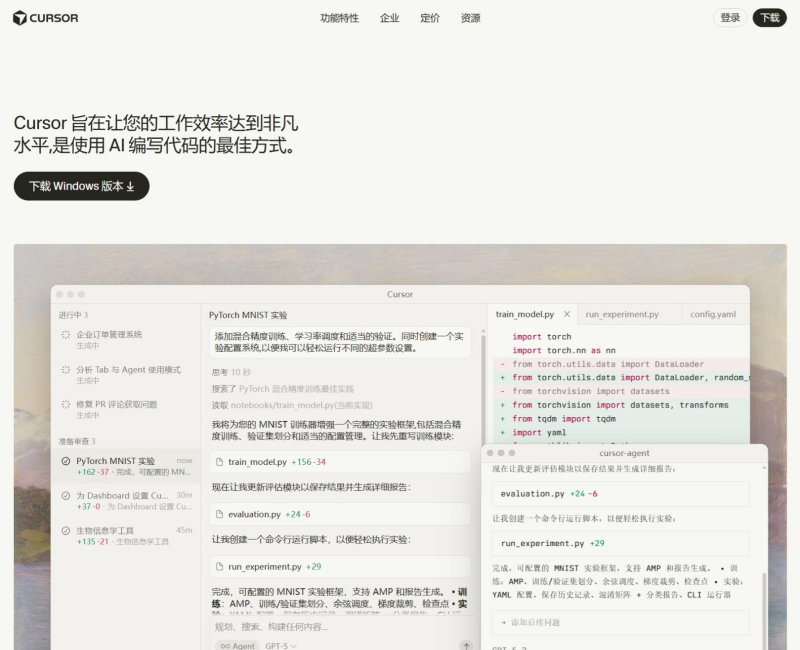Image resolution: width=800 pixels, height=650 pixels.
Task: Click spinner icon beside 修复 PR 评论获取问题
Action: point(66,405)
